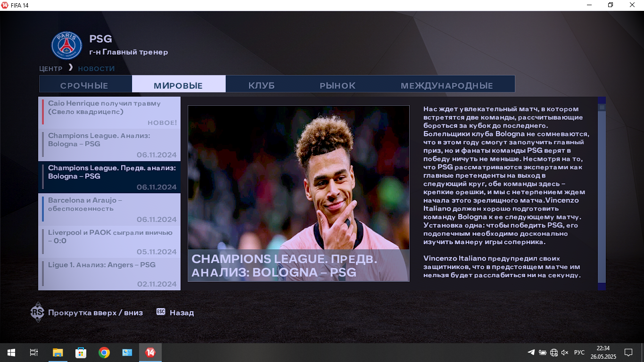Click the muted volume tray icon
Viewport: 644px width, 362px height.
pos(565,353)
